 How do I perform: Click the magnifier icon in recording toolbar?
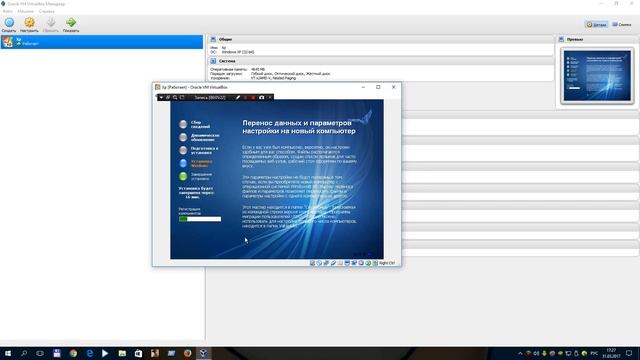[175, 98]
